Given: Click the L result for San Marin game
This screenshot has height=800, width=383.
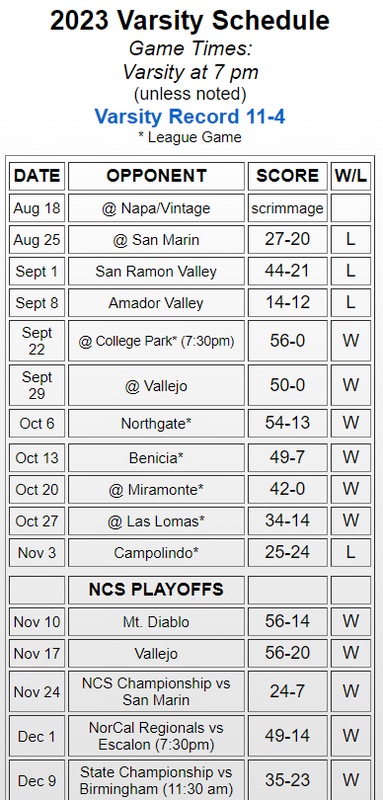Looking at the screenshot, I should [x=351, y=240].
